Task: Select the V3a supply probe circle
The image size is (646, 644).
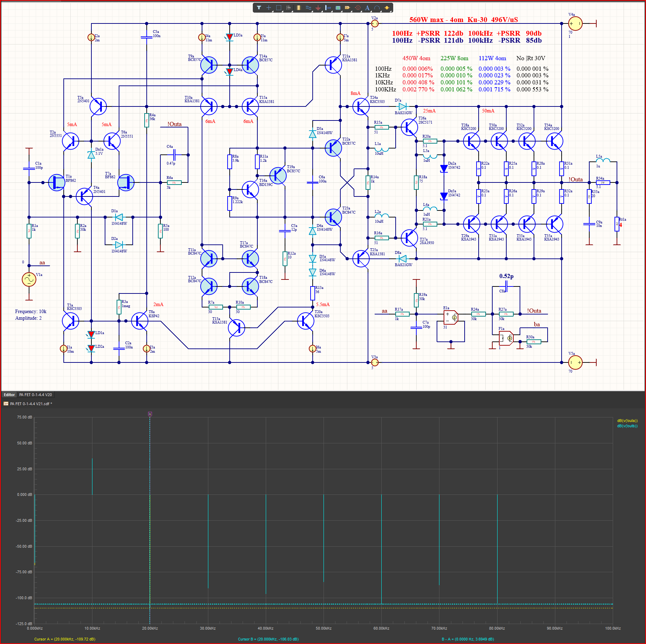Action: pos(375,362)
